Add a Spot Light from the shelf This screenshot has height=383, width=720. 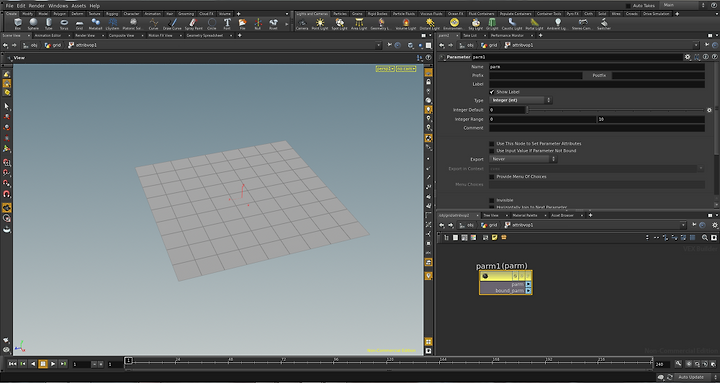pos(339,23)
